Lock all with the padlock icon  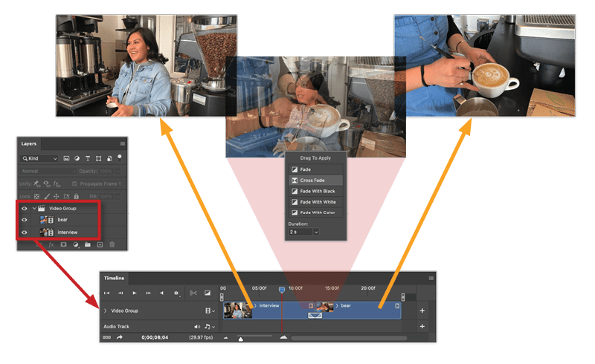click(x=77, y=196)
